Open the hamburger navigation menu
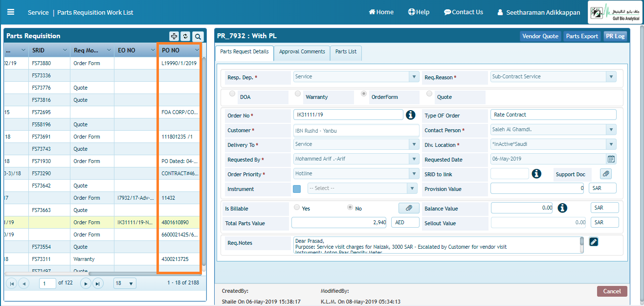This screenshot has width=644, height=306. coord(11,12)
